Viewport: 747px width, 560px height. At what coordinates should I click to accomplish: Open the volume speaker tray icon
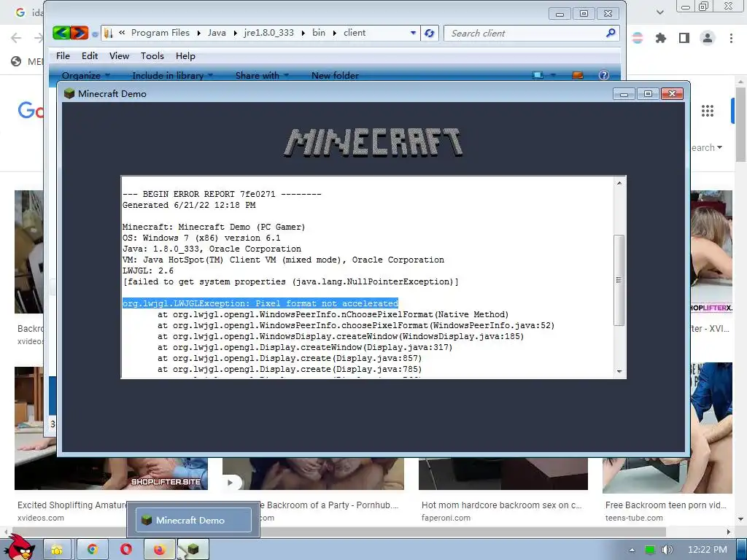(667, 550)
